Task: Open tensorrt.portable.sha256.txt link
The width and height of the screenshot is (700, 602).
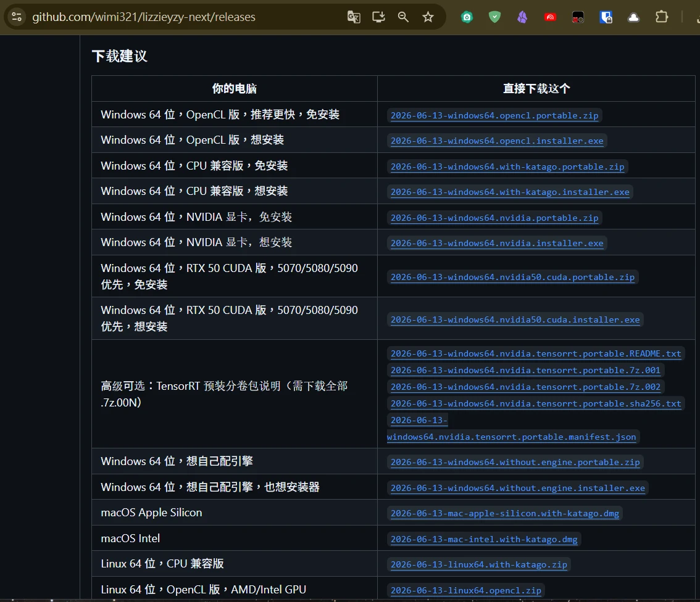Action: [x=536, y=403]
